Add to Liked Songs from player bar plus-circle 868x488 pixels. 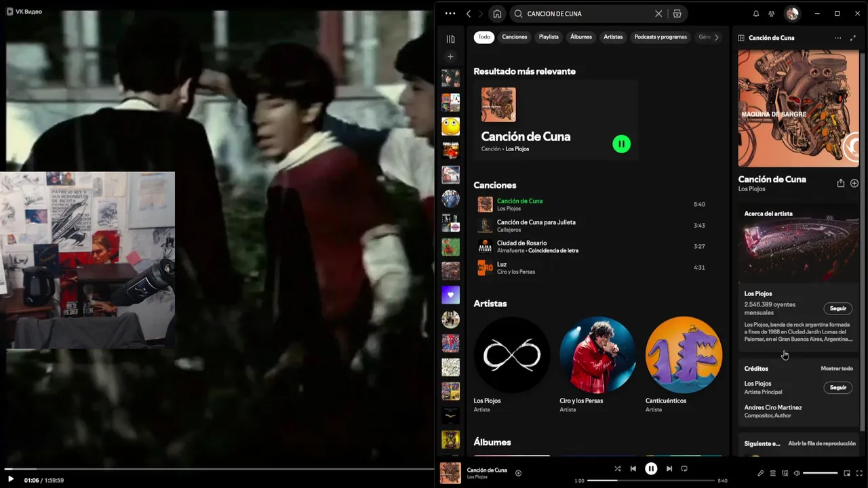[x=518, y=473]
